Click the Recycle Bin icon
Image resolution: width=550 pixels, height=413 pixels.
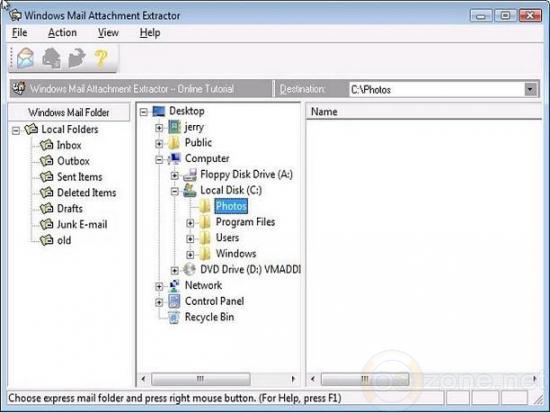(x=174, y=317)
